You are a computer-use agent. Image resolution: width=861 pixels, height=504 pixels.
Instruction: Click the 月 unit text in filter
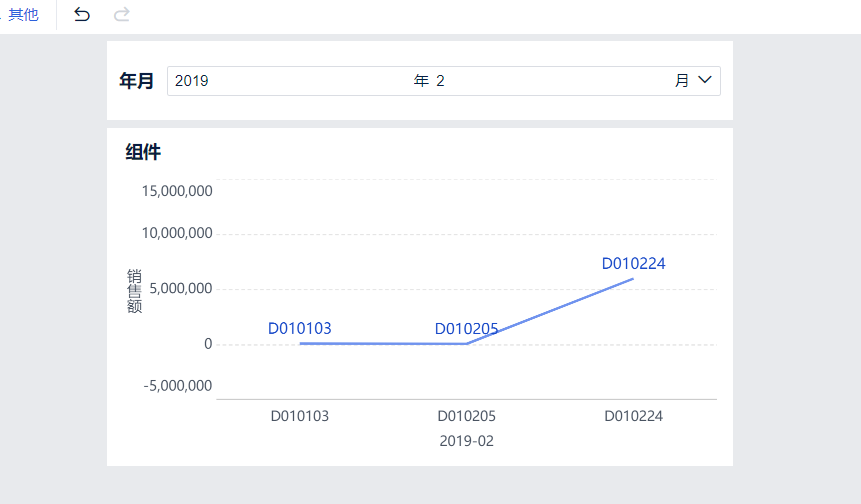tap(681, 81)
